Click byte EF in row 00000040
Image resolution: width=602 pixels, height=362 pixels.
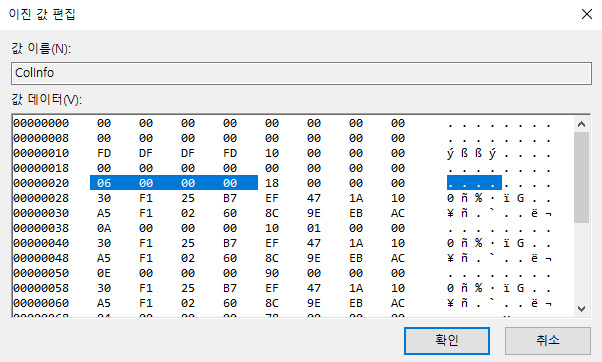pyautogui.click(x=272, y=243)
